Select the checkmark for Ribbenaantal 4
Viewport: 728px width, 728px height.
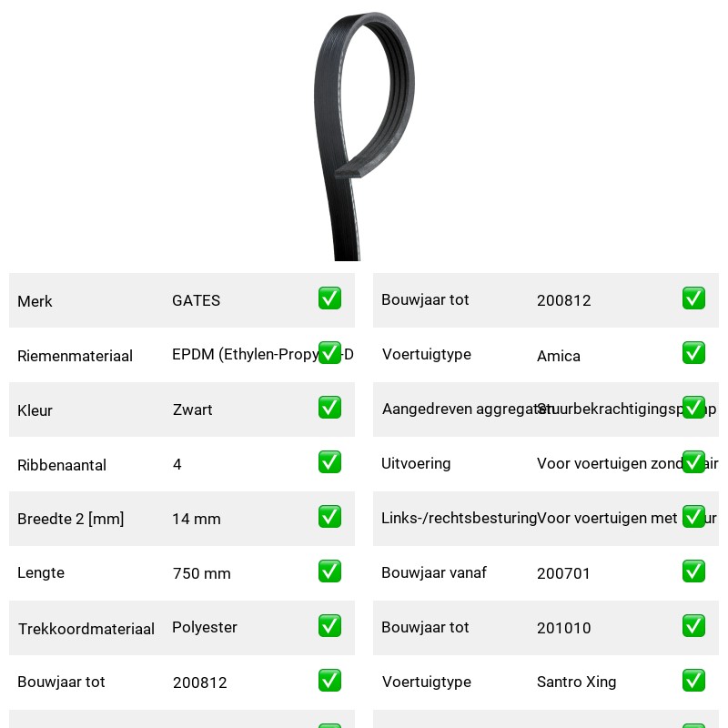click(x=329, y=462)
